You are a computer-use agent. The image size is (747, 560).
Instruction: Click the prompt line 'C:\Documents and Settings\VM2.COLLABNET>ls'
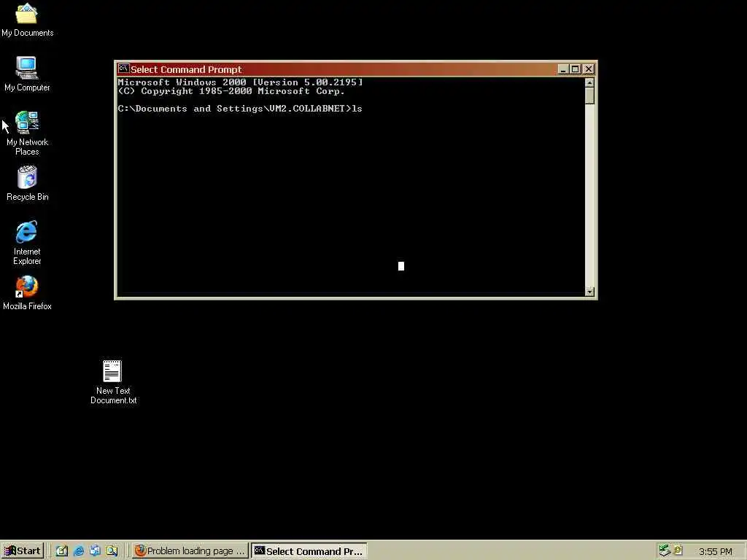pyautogui.click(x=240, y=109)
